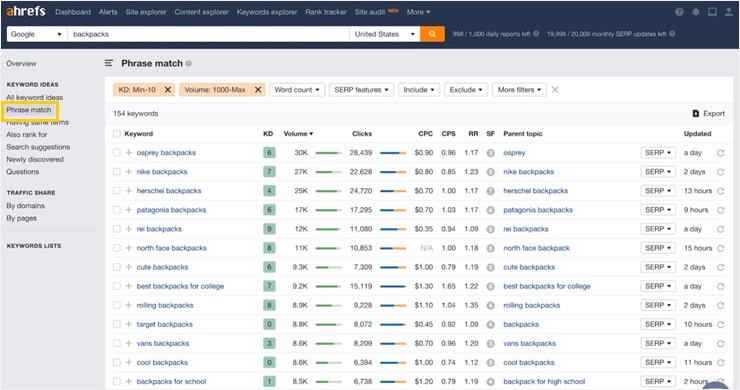The width and height of the screenshot is (740, 390).
Task: Add nike backpacks with the plus icon
Action: [x=128, y=171]
